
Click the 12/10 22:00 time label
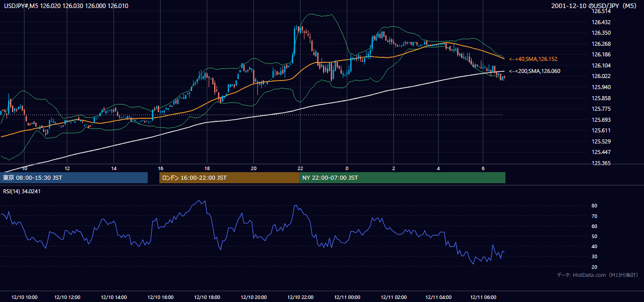[x=300, y=297]
